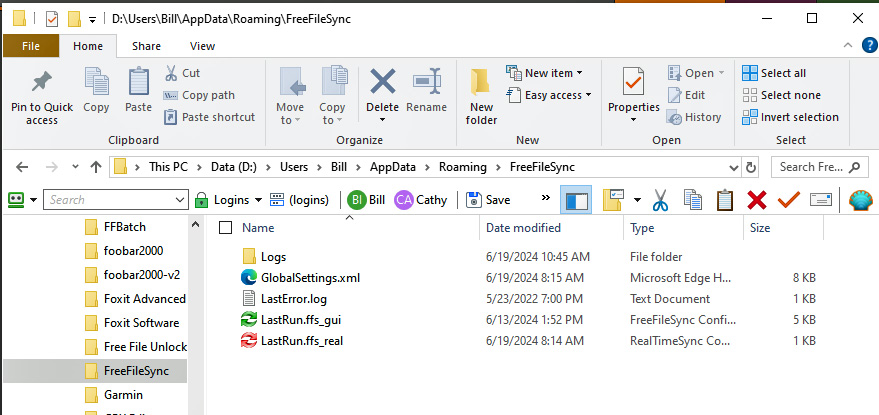The image size is (879, 415).
Task: Expand the address bar history dropdown
Action: (x=734, y=167)
